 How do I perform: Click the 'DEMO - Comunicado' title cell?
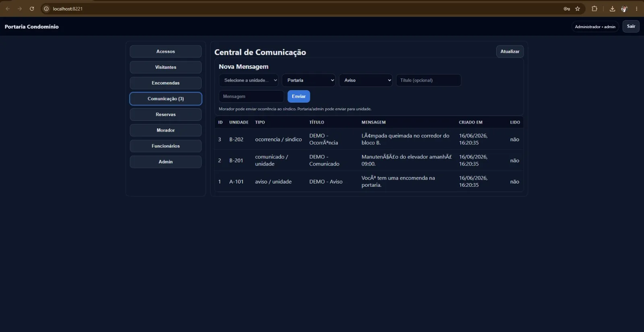coord(324,160)
